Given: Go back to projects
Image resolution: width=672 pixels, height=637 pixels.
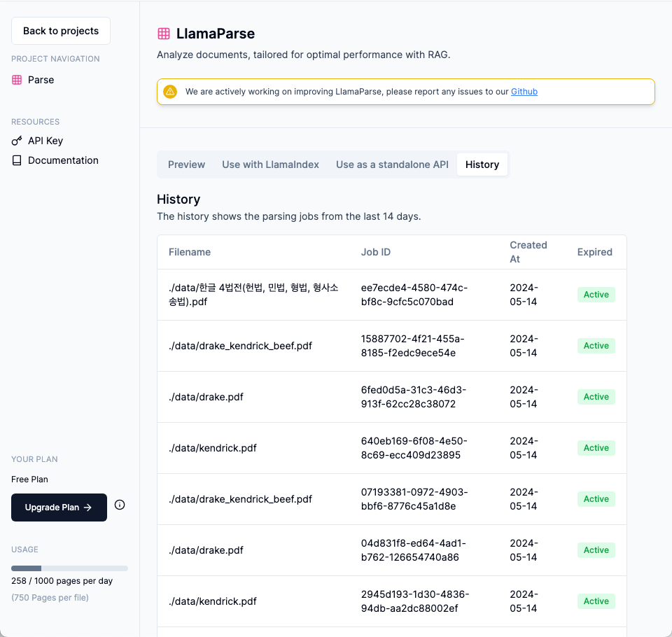Looking at the screenshot, I should tap(61, 31).
